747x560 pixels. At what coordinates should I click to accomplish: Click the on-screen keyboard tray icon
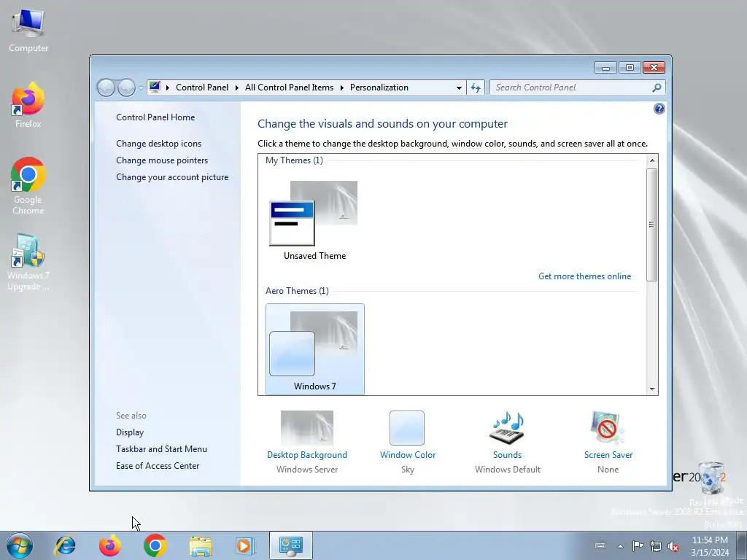click(600, 545)
